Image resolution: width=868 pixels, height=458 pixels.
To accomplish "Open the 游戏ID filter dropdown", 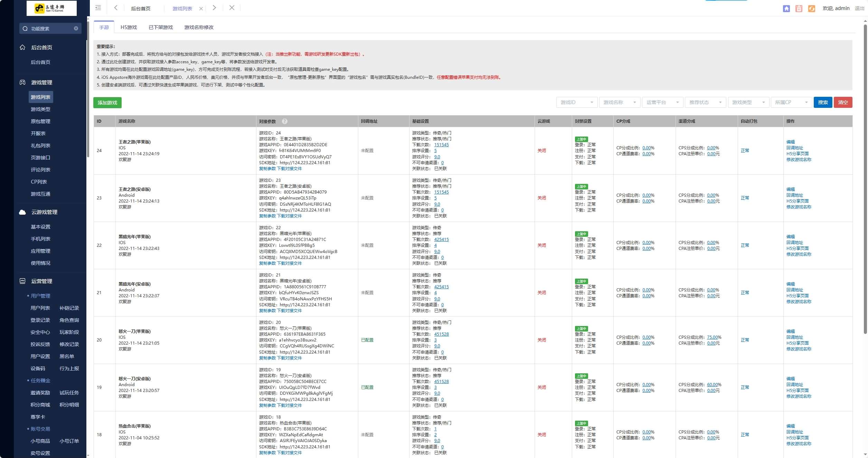I will tap(576, 102).
